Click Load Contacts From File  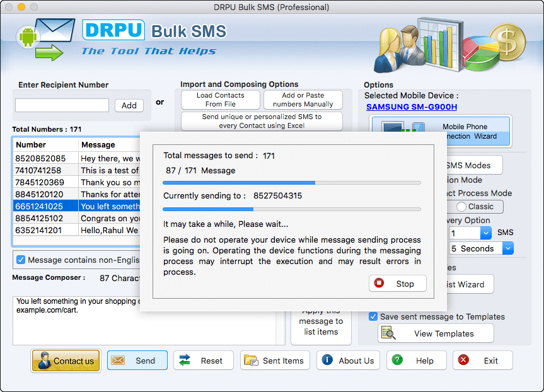click(220, 100)
